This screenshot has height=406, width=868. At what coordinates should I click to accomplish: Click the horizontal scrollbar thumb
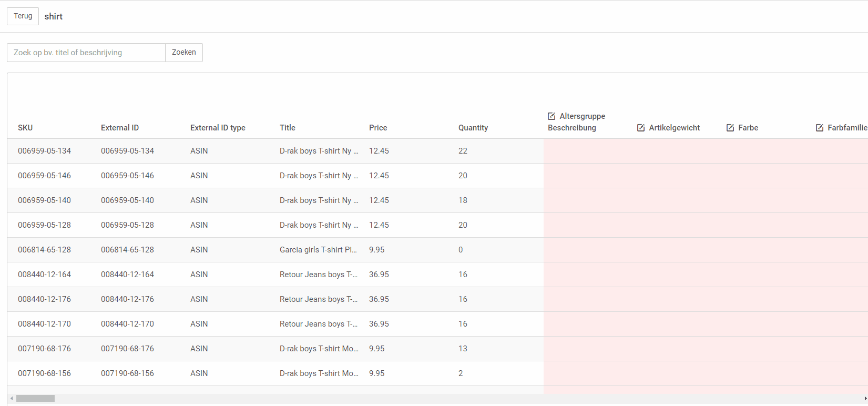[35, 399]
